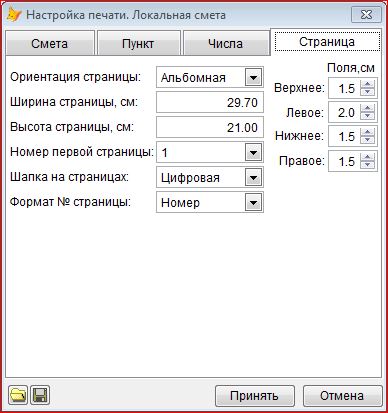Screen dimensions: 388x413
Task: Click the Отмена button
Action: [x=342, y=396]
